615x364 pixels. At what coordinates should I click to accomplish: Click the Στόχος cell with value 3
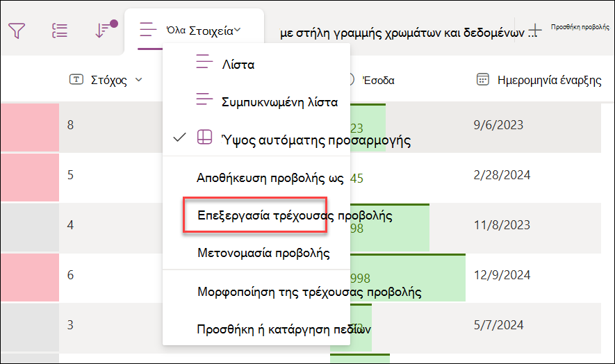(x=70, y=325)
